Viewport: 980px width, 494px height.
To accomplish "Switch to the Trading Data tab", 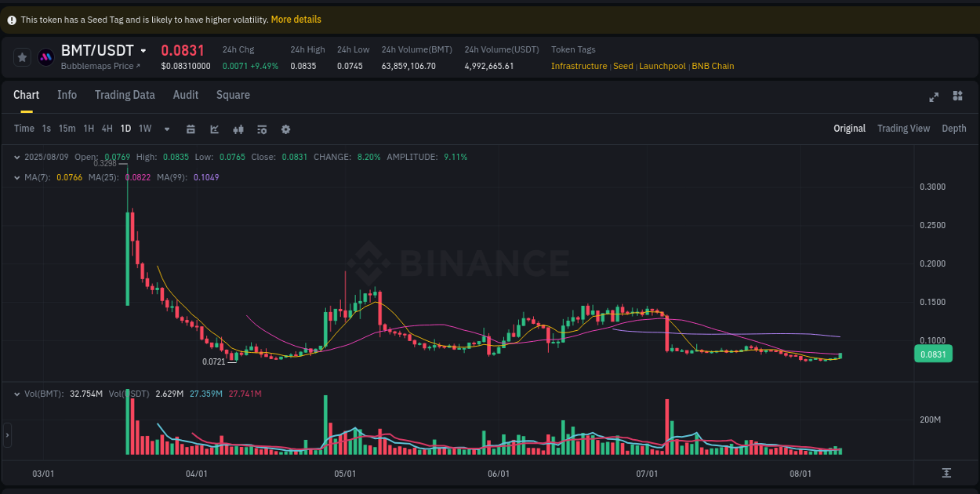I will tap(125, 95).
